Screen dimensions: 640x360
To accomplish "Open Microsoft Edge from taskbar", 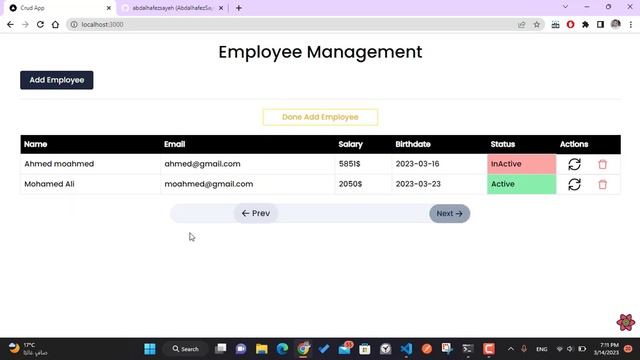I will (282, 349).
